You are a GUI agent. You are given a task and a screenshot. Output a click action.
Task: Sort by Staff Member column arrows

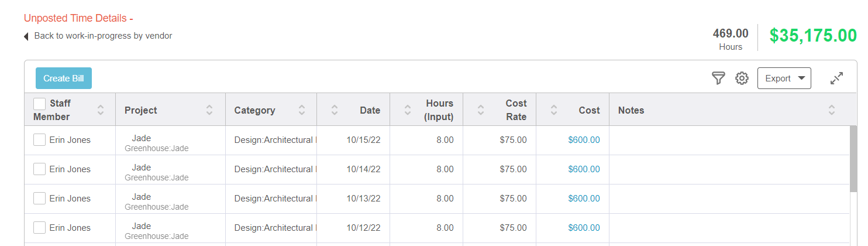tap(101, 110)
